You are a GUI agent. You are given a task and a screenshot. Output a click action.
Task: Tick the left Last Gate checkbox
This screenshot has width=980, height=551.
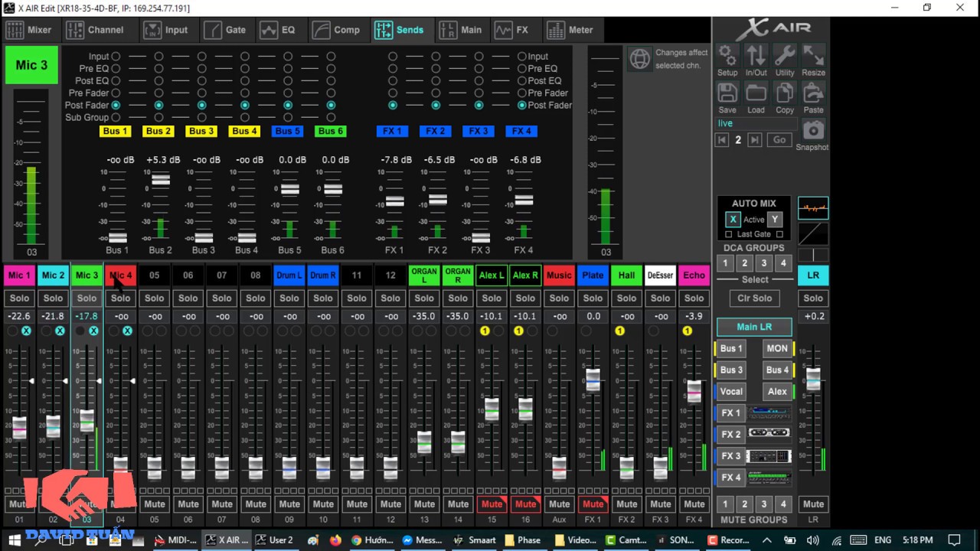729,234
